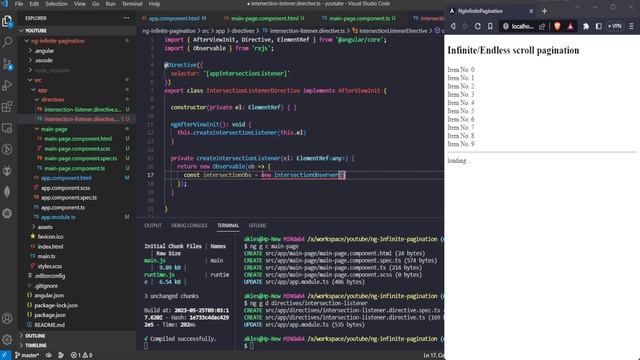Collapse the ng-infinite-pagination folder

pos(58,41)
